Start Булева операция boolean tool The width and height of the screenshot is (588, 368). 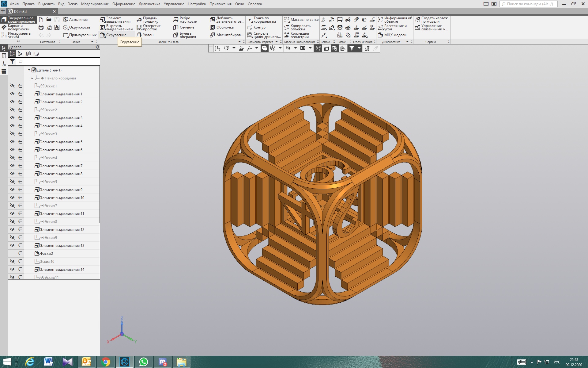[185, 35]
